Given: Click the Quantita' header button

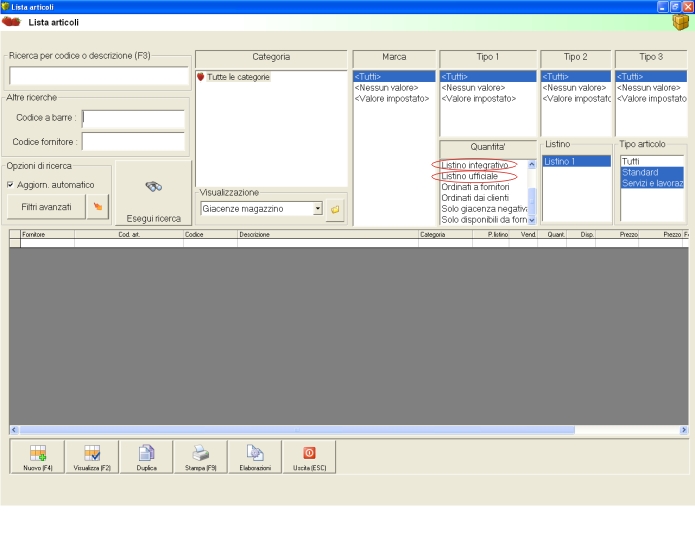Looking at the screenshot, I should [x=488, y=147].
